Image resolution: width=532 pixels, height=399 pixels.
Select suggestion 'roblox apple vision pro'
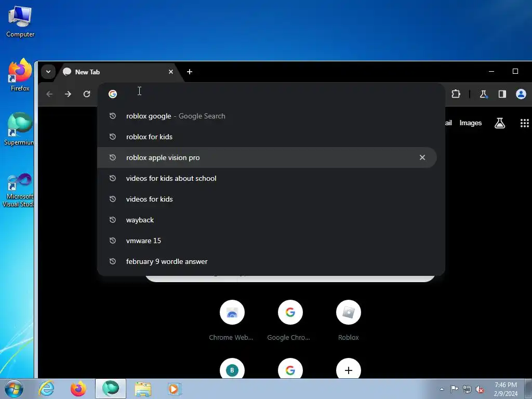tap(267, 157)
